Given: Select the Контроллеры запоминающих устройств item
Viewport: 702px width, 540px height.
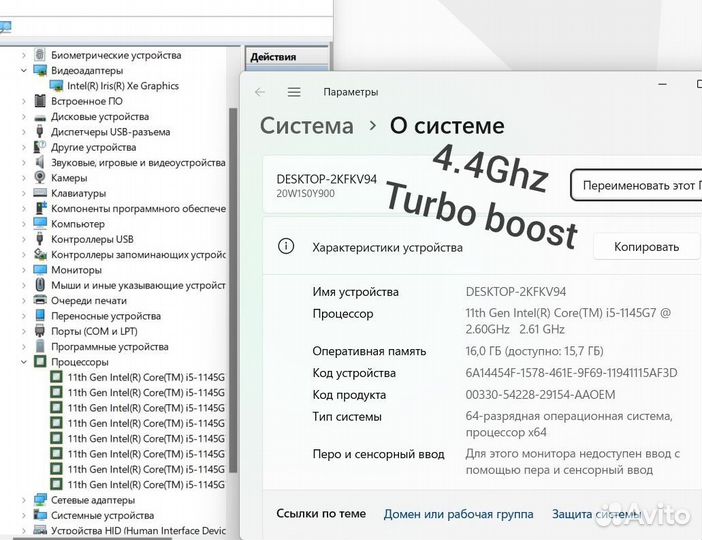Looking at the screenshot, I should [138, 254].
